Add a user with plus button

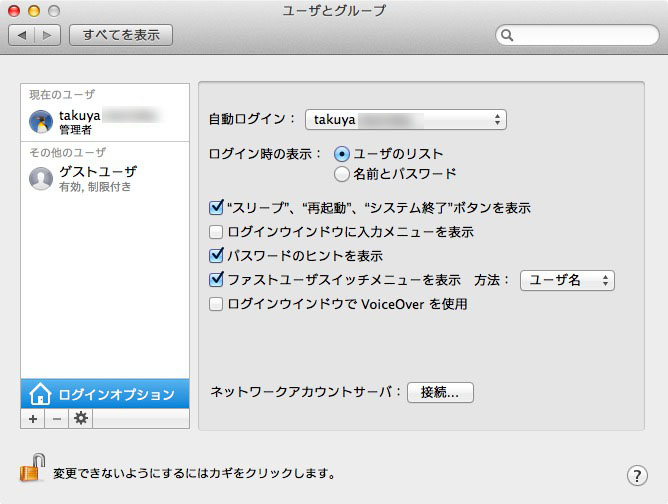tap(33, 419)
